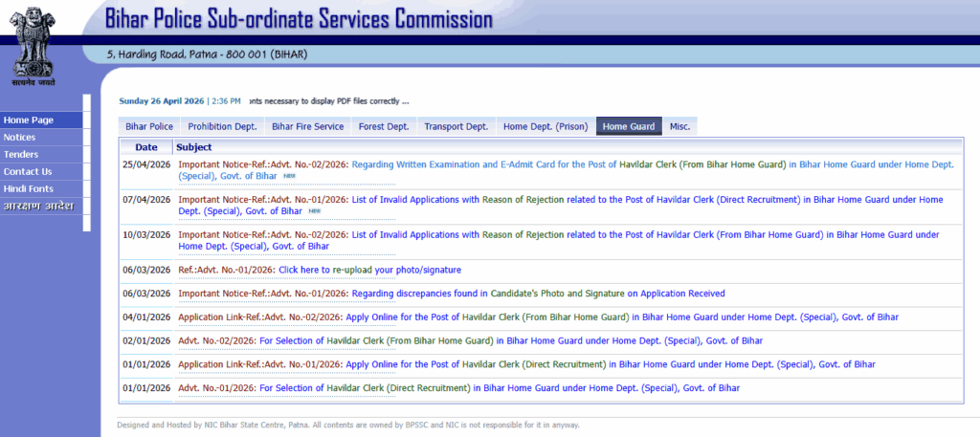Select Contact Us in the sidebar
The image size is (980, 437).
click(28, 172)
